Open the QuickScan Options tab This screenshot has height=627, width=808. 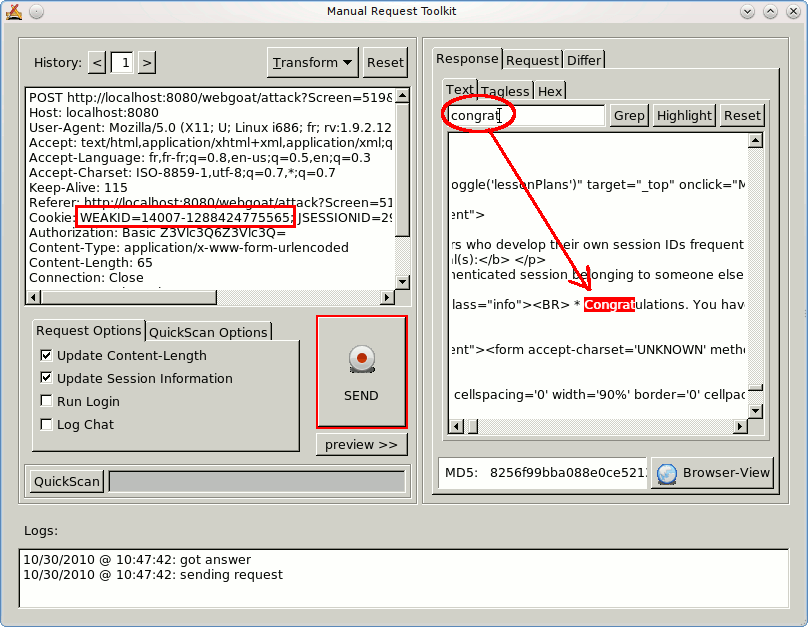click(x=209, y=332)
